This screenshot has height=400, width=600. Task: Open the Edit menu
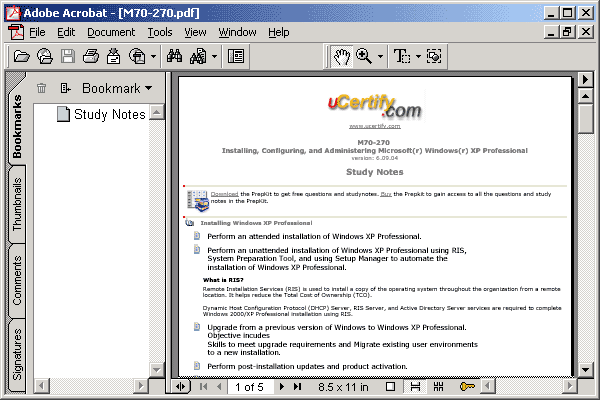(x=66, y=32)
